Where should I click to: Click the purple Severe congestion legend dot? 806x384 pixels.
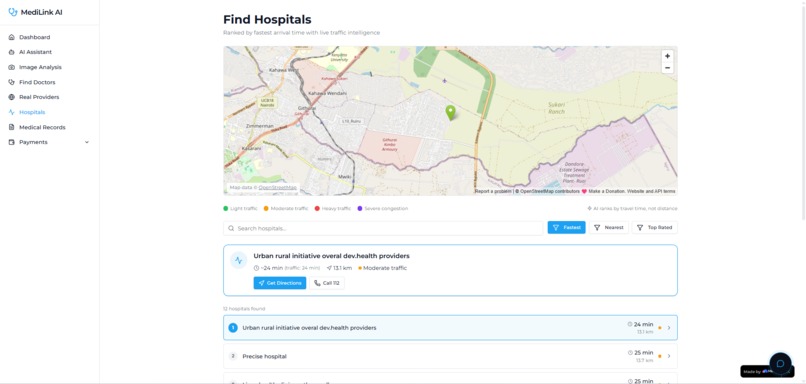pos(360,209)
